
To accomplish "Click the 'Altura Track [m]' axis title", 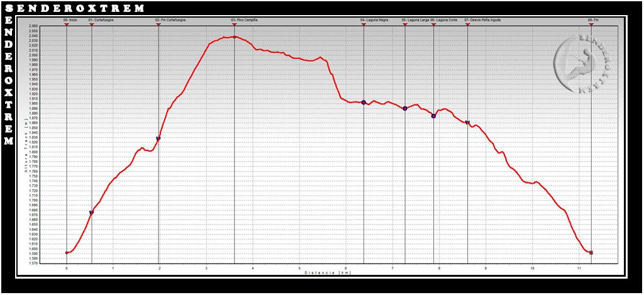I will (x=25, y=144).
